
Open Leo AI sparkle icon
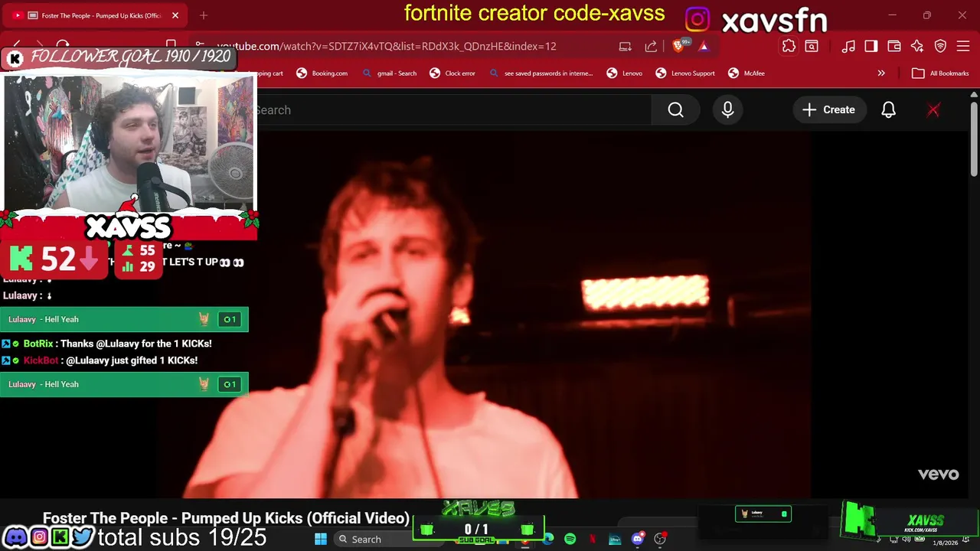917,46
